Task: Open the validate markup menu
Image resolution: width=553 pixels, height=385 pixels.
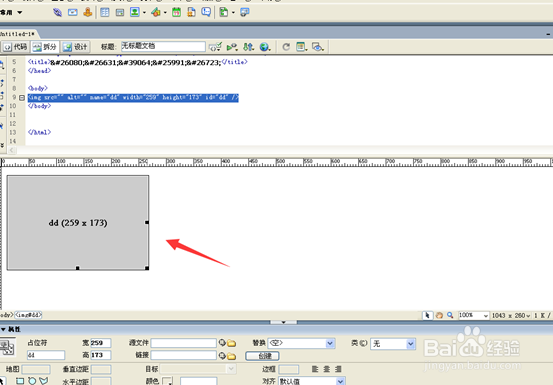Action: [x=215, y=47]
